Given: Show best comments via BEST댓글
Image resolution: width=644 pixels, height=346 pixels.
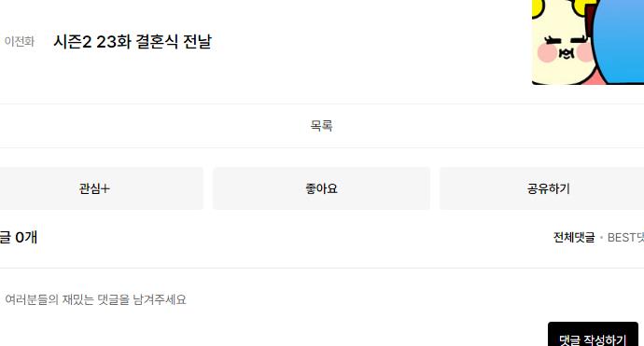Looking at the screenshot, I should pos(625,237).
